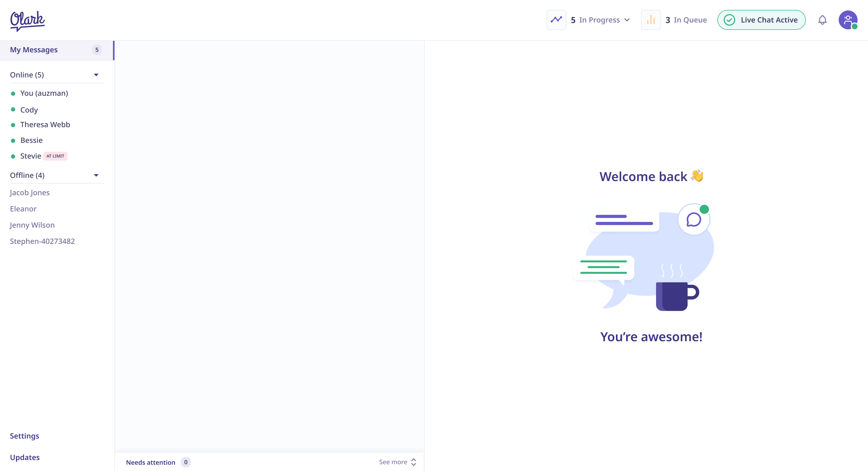Click the My Messages count badge 5
868x471 pixels.
tap(97, 50)
